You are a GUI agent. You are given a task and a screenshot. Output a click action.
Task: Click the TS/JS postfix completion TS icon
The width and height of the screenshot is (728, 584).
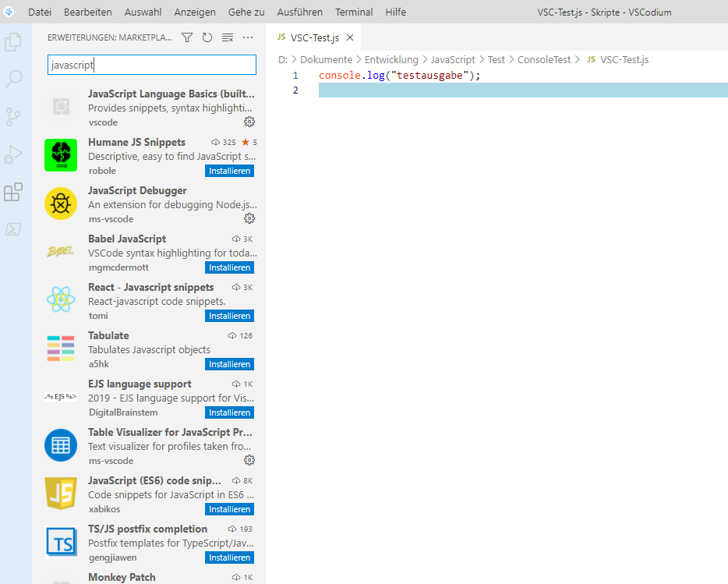[x=61, y=542]
